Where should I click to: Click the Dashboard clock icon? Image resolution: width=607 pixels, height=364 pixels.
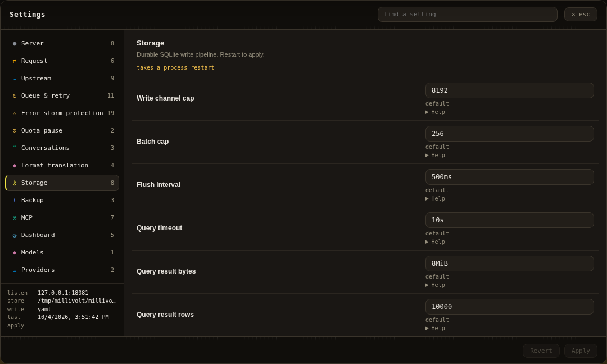click(x=15, y=235)
